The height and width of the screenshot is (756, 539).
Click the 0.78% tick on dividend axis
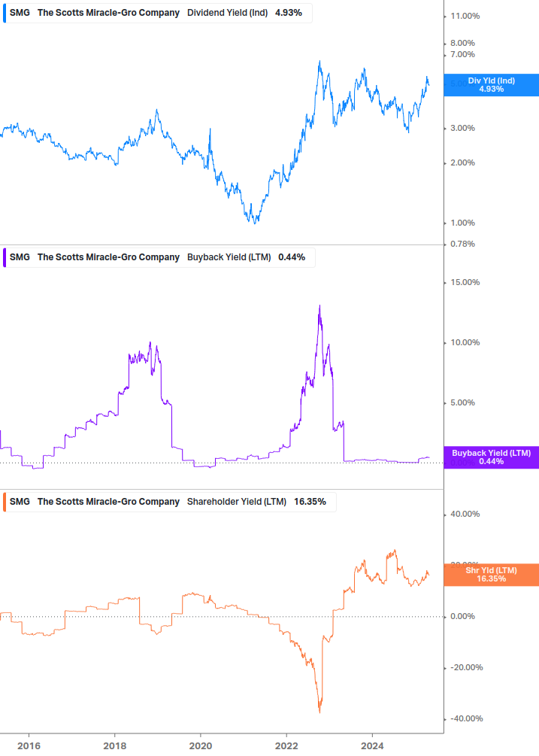pos(462,244)
